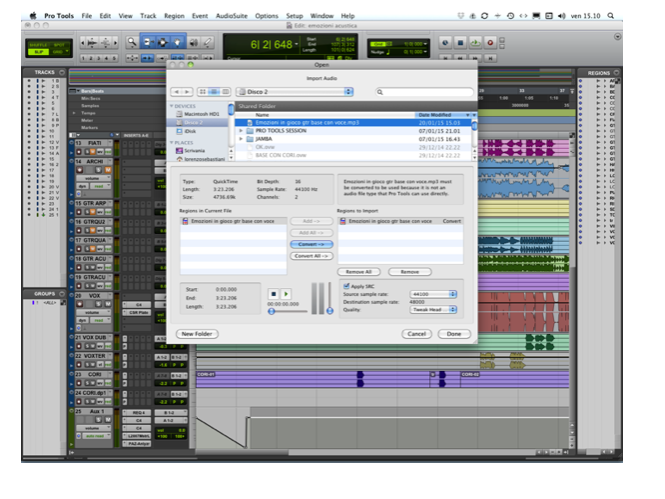Stop the audio preview in Import dialog

pos(274,294)
